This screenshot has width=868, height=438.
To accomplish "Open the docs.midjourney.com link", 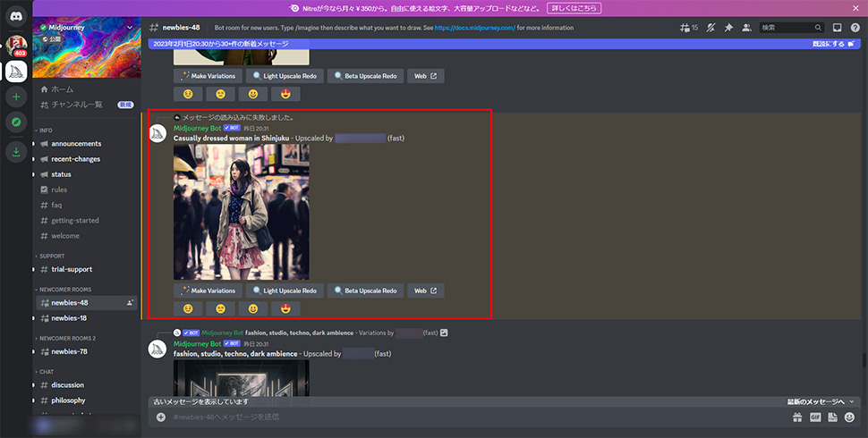I will coord(474,28).
